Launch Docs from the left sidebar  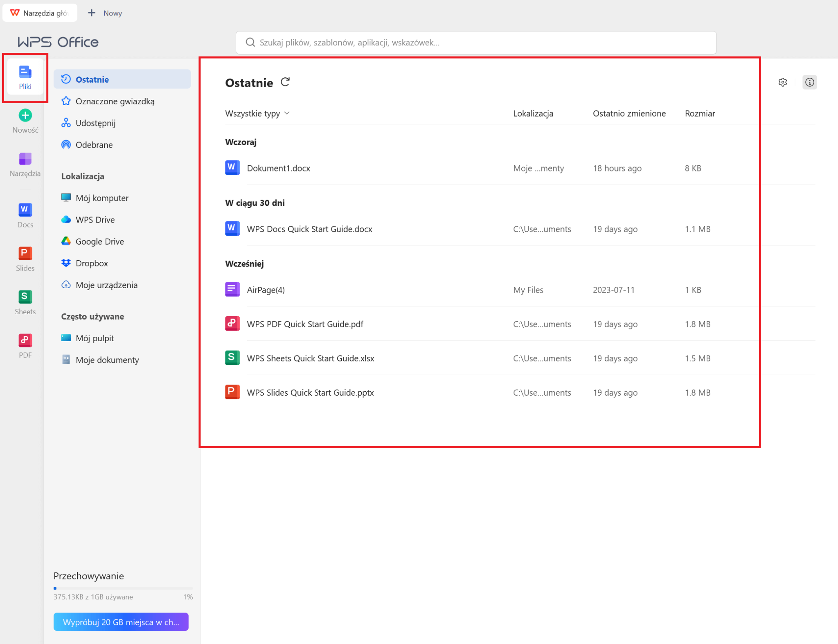(25, 215)
